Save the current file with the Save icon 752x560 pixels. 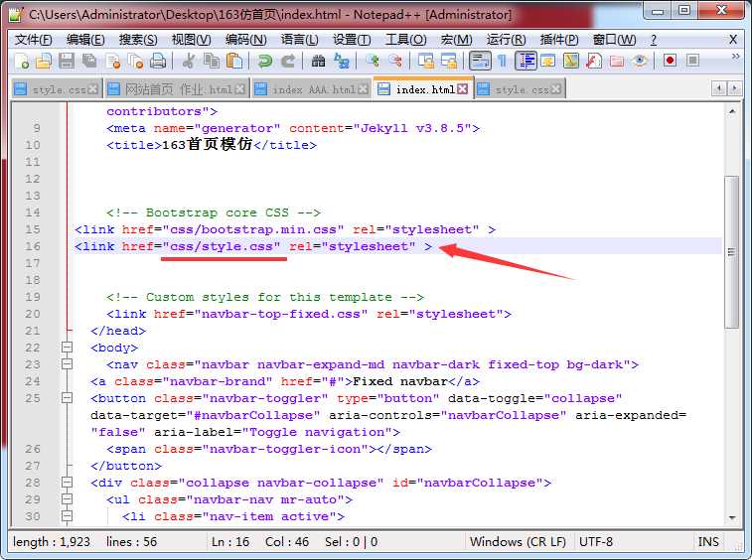[67, 61]
